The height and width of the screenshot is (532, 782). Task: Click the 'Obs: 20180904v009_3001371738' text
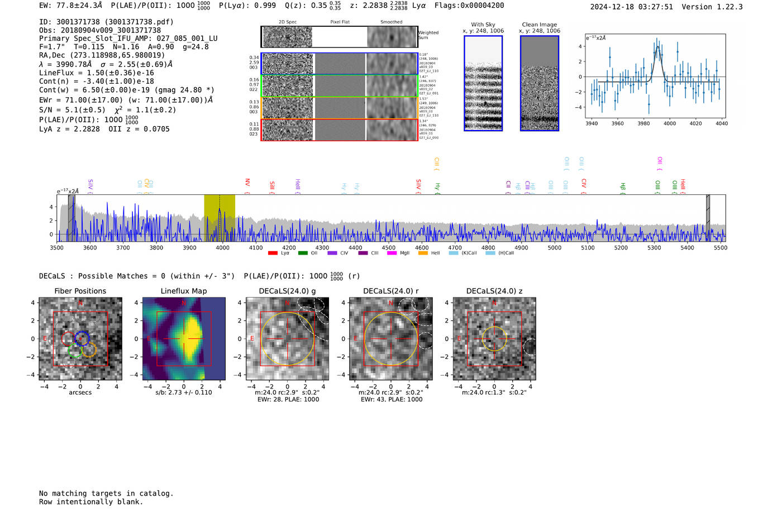100,30
